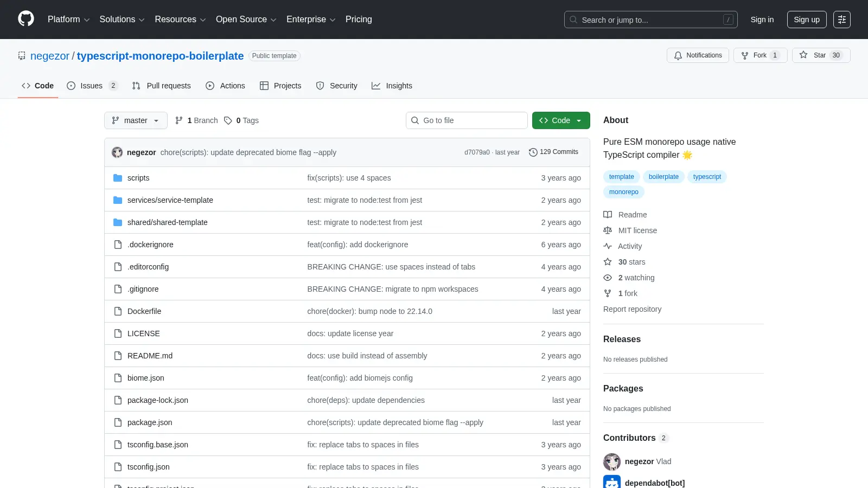Select the boilerplate topic tag
Image resolution: width=868 pixels, height=488 pixels.
663,177
